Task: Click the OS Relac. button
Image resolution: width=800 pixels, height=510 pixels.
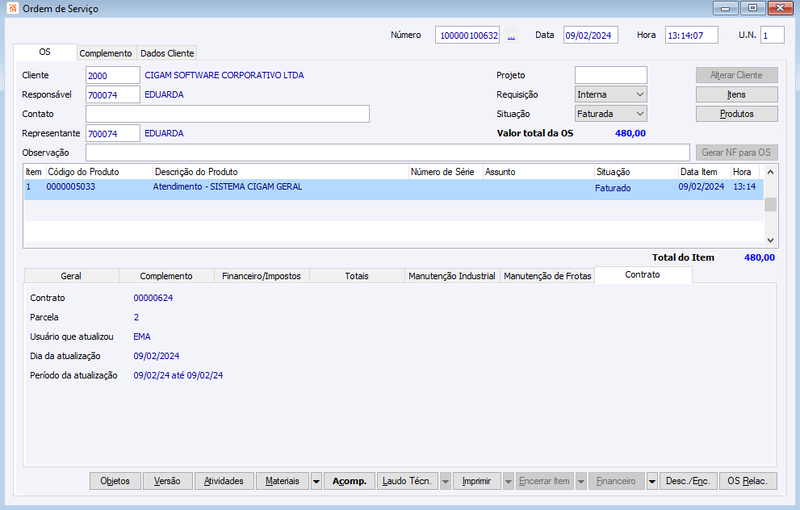Action: point(748,481)
